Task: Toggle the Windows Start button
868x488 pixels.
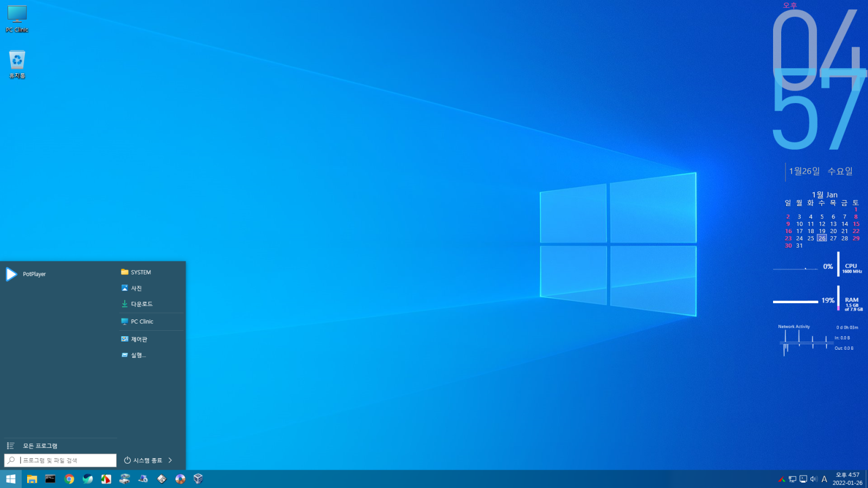Action: (x=10, y=479)
